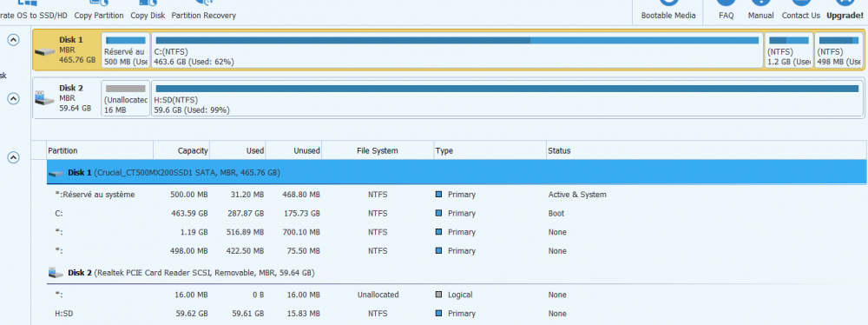Collapse the third sidebar section chevron
This screenshot has width=868, height=325.
[14, 157]
